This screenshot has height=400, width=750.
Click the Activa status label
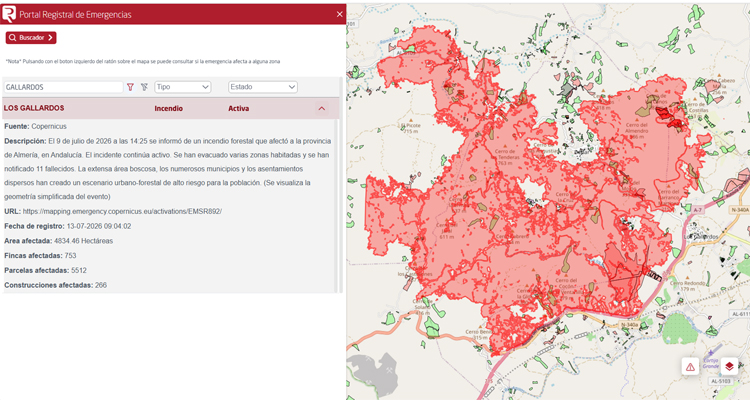(238, 109)
